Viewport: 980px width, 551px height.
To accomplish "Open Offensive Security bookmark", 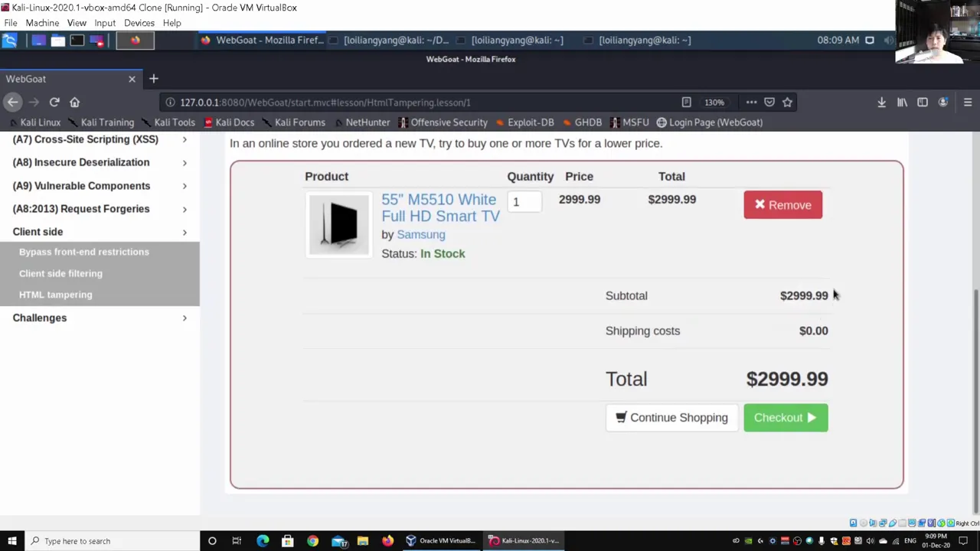I will pyautogui.click(x=443, y=122).
